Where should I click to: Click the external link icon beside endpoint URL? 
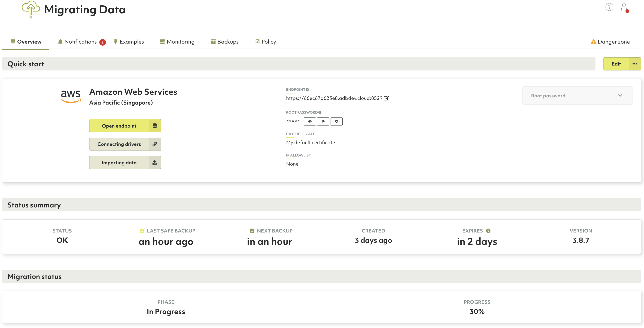point(386,98)
